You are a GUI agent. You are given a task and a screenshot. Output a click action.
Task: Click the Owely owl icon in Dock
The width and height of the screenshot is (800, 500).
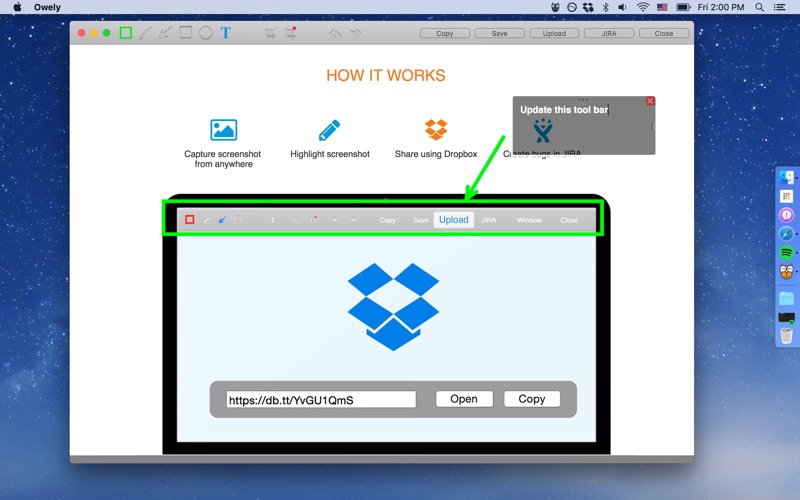coord(786,271)
